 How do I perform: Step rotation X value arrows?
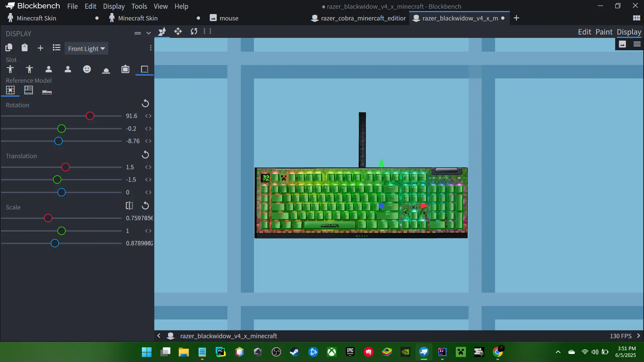(148, 116)
